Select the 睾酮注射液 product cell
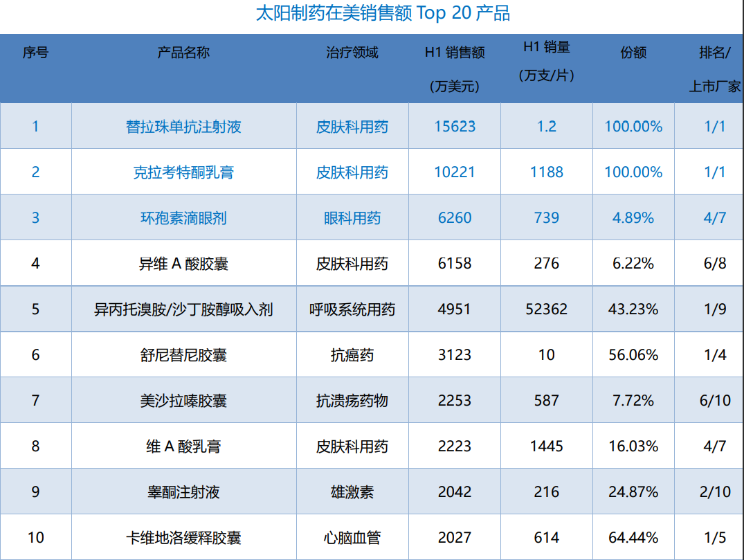The image size is (744, 560). click(x=183, y=492)
